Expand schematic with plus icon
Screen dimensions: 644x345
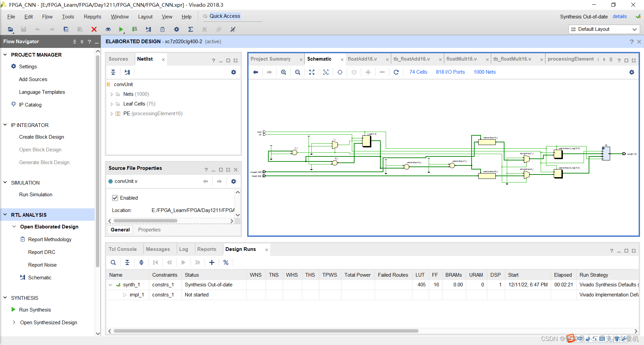pos(368,72)
